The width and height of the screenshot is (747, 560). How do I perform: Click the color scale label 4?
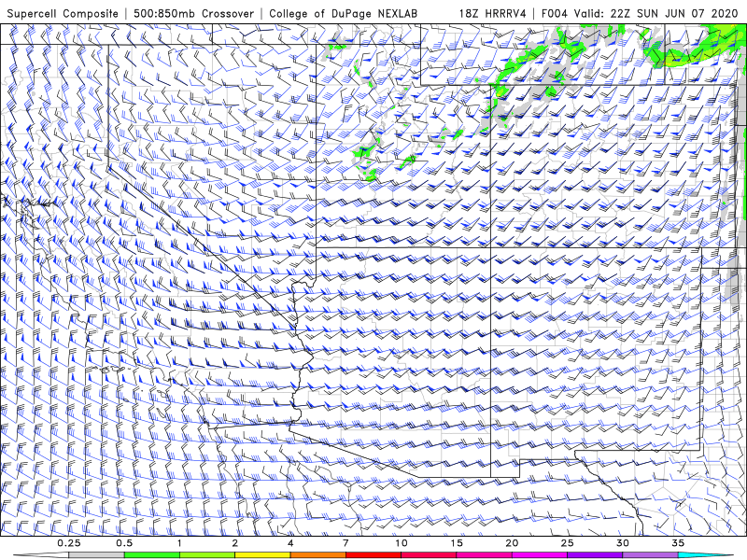pyautogui.click(x=290, y=543)
